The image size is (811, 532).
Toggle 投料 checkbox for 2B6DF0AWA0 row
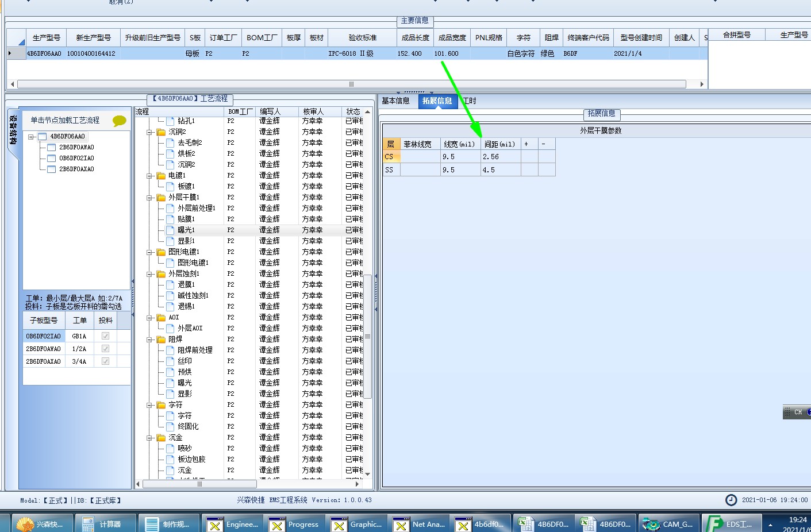coord(105,349)
